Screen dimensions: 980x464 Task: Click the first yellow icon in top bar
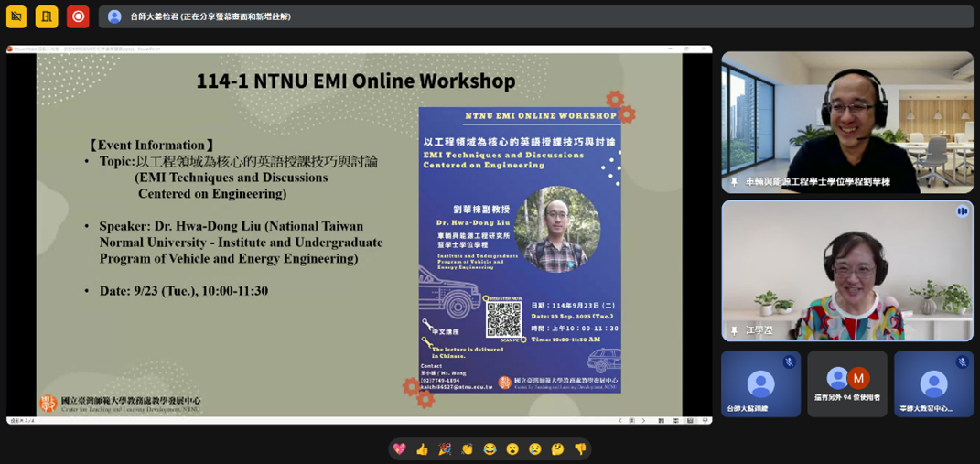click(16, 16)
